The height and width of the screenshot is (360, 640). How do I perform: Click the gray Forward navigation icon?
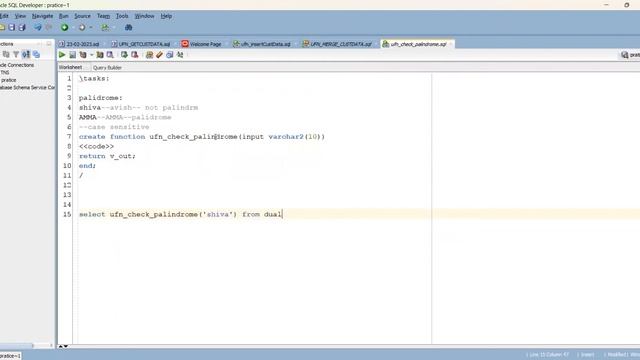tap(82, 27)
